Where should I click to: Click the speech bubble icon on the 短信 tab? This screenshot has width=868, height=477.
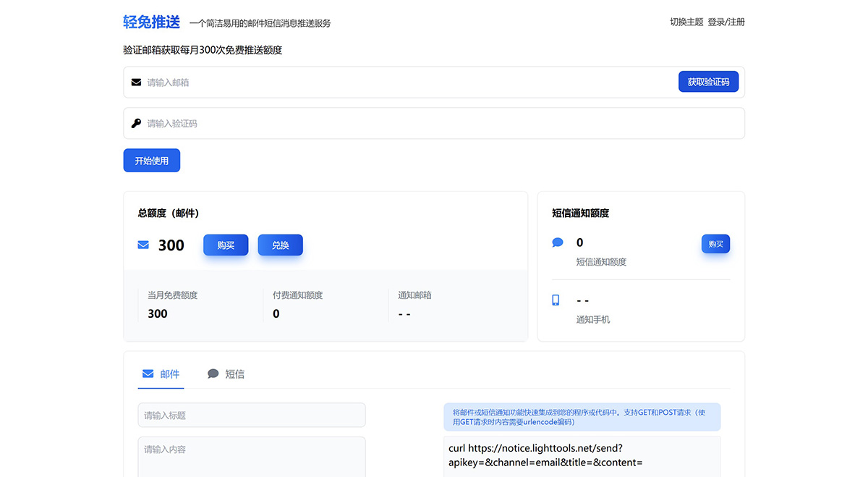click(x=213, y=373)
